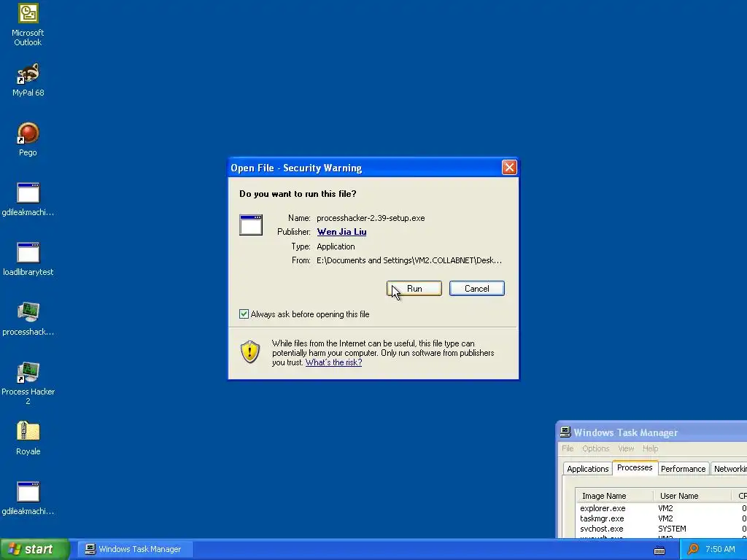
Task: Click the keyboard icon in the system tray
Action: [x=659, y=550]
